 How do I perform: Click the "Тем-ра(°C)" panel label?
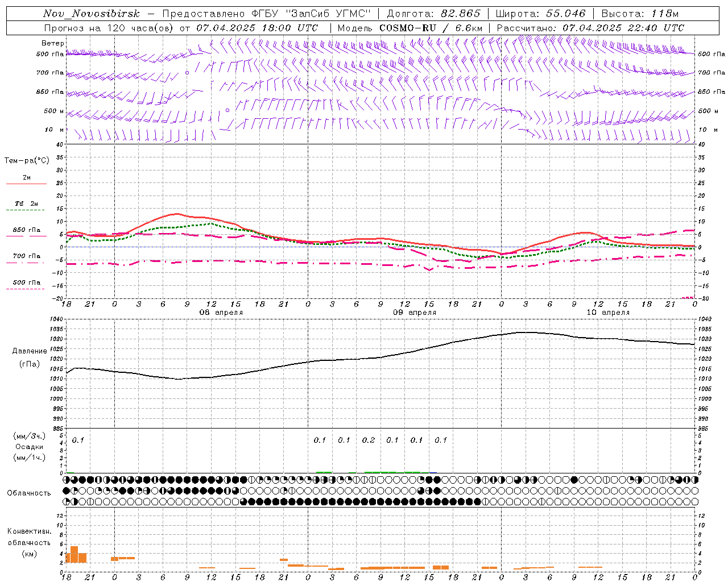click(27, 161)
